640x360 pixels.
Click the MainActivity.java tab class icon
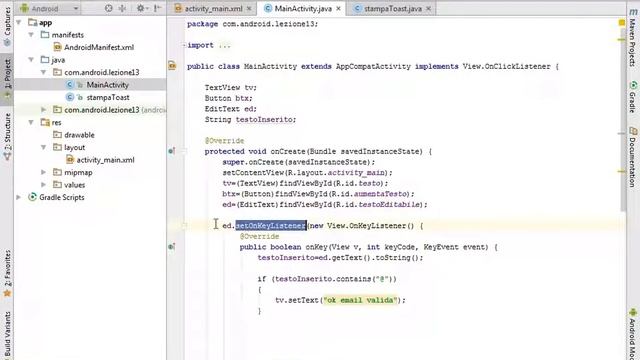(x=268, y=9)
